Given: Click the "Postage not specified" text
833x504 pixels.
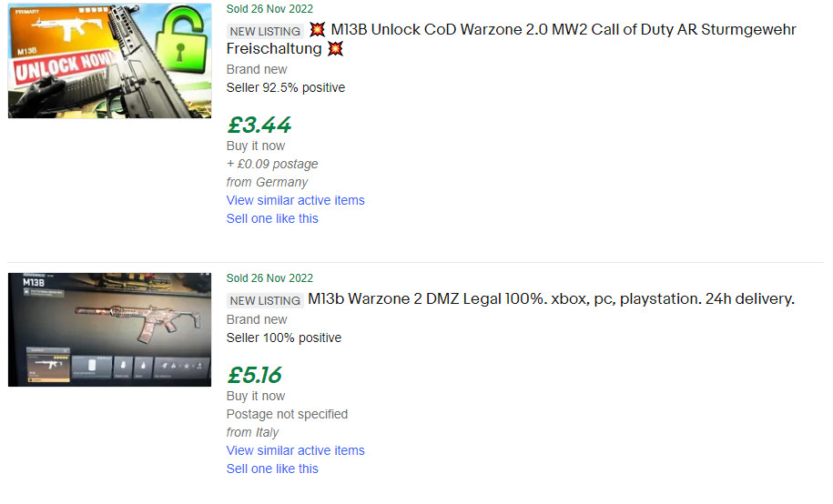Looking at the screenshot, I should pyautogui.click(x=287, y=414).
